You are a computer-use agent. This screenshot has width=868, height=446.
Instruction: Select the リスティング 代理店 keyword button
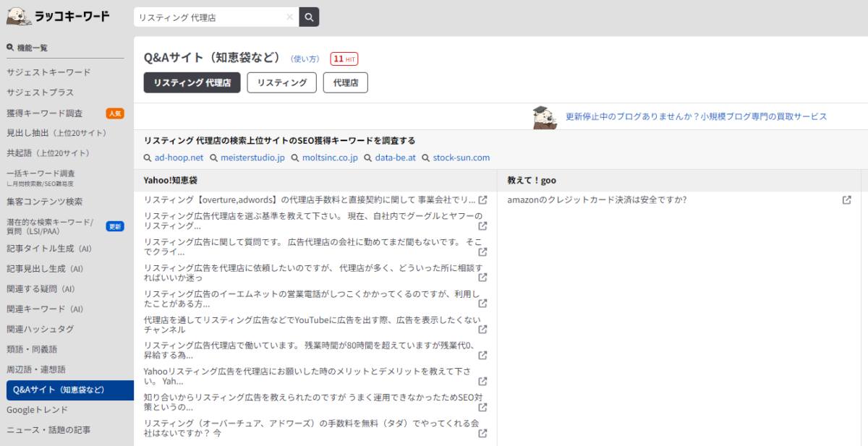(x=192, y=82)
